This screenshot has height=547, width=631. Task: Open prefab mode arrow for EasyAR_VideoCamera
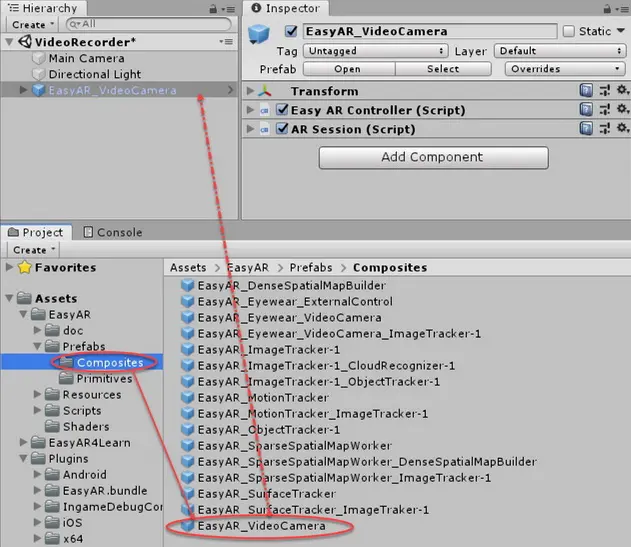(x=230, y=90)
